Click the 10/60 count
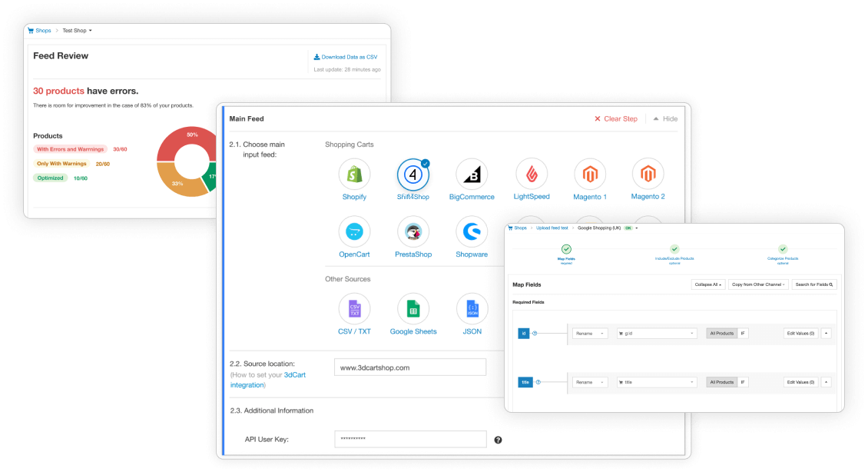 (80, 178)
